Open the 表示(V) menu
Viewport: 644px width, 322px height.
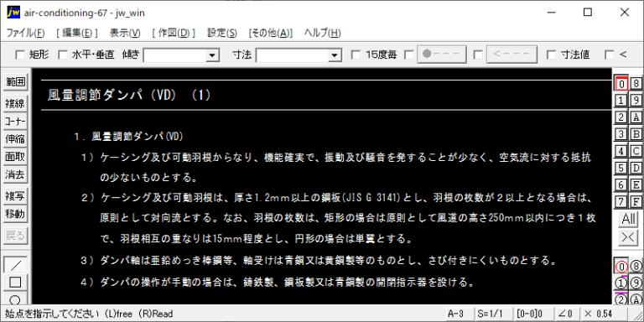(x=125, y=34)
